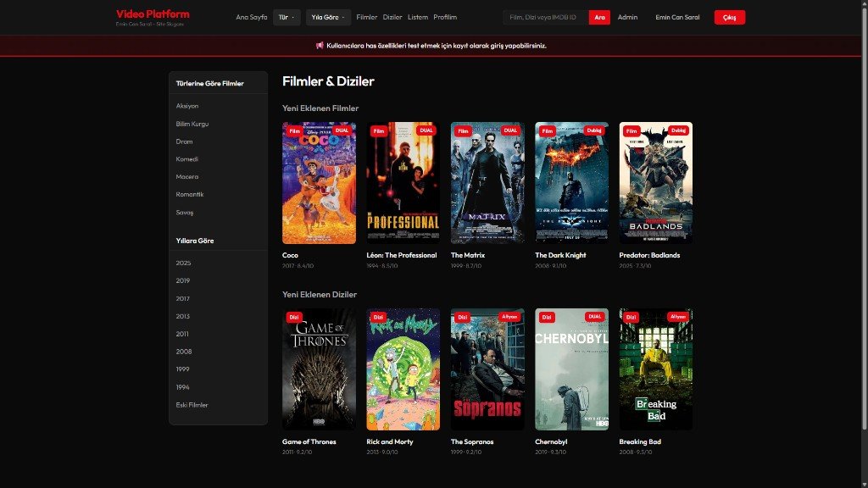
Task: Open the Game of Thrones series poster
Action: point(319,369)
